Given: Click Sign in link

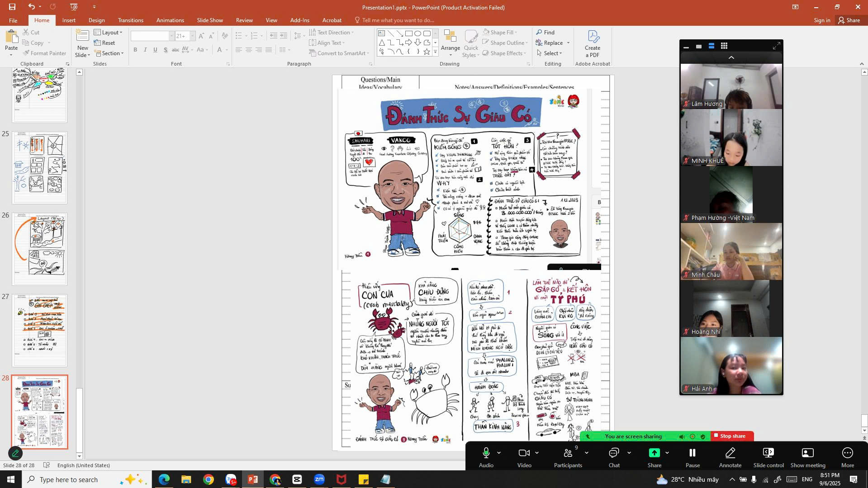Looking at the screenshot, I should (x=821, y=20).
